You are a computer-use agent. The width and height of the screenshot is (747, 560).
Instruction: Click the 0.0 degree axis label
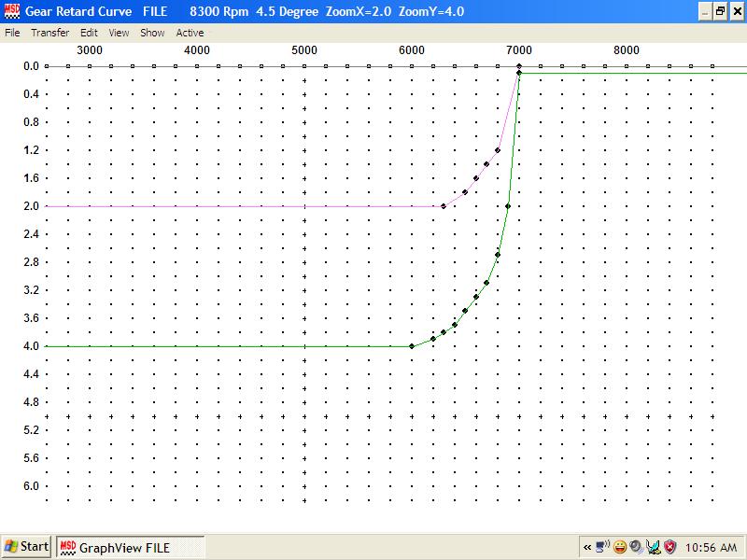(32, 66)
